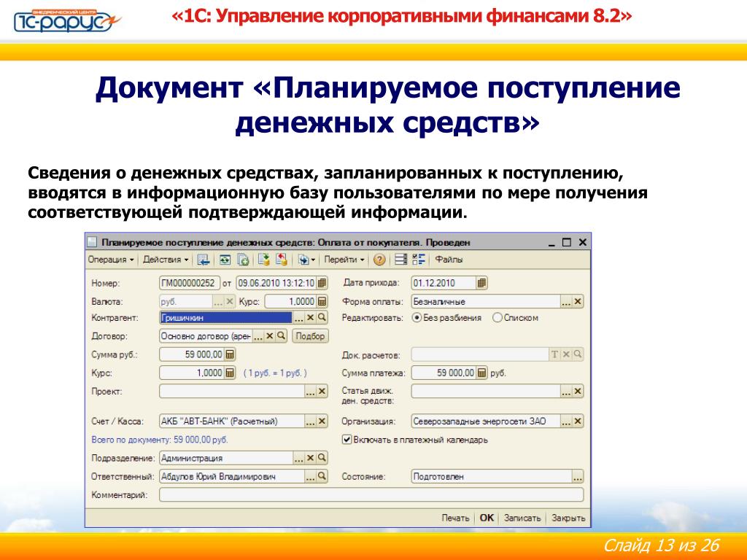Viewport: 747px width, 560px height.
Task: Open selection list for Организация field
Action: pos(566,421)
